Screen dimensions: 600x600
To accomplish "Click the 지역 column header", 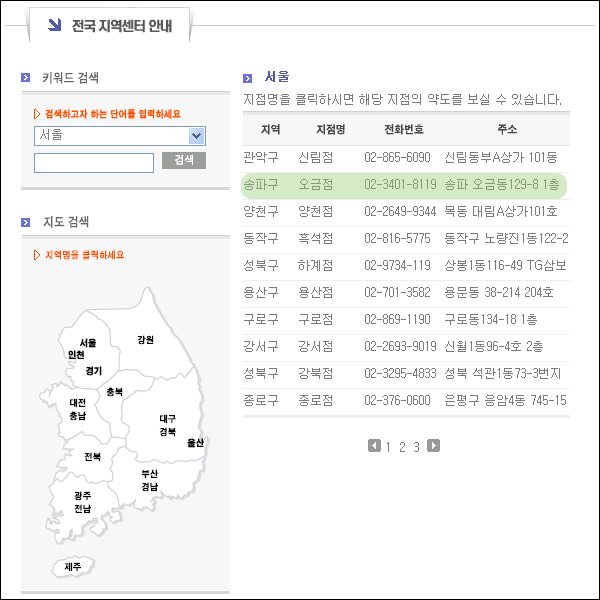I will click(x=271, y=129).
